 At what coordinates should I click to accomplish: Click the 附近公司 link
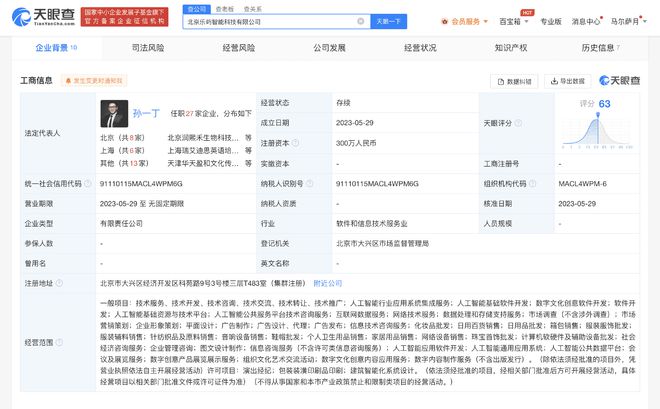coord(328,283)
